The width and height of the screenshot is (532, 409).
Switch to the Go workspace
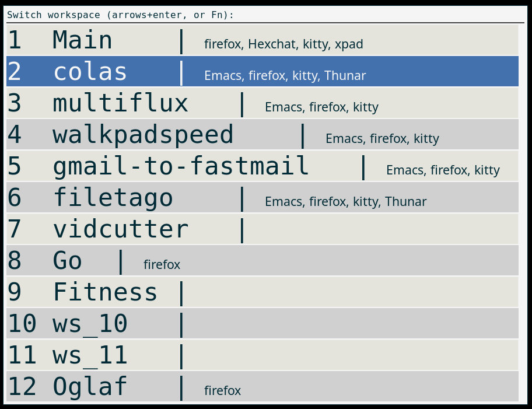click(262, 260)
